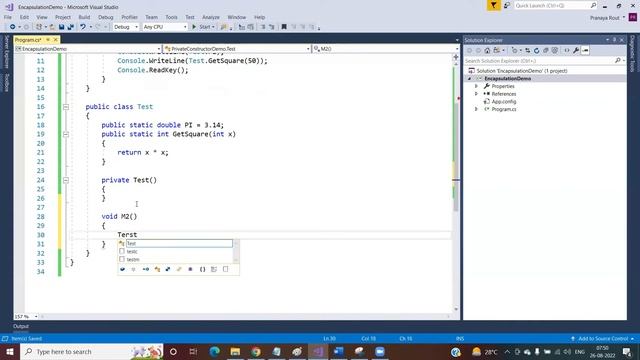The width and height of the screenshot is (640, 360).
Task: Click the Save All icon
Action: click(70, 27)
